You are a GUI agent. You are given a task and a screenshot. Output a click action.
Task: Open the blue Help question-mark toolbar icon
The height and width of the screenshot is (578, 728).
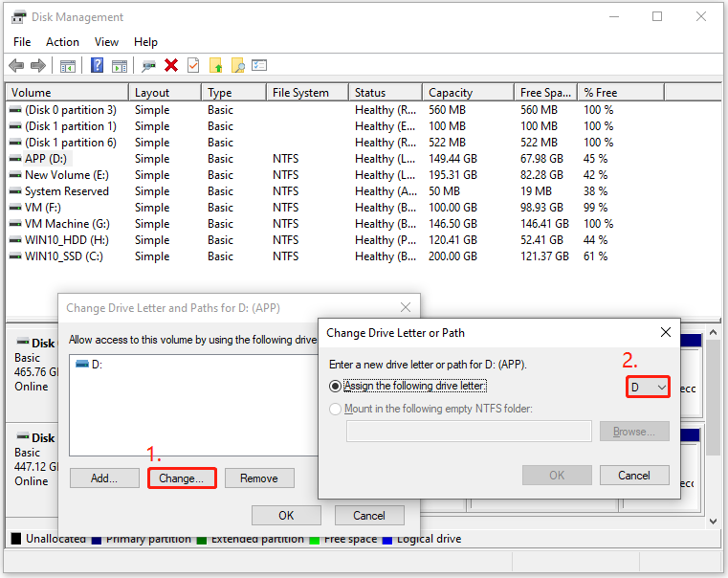(x=97, y=65)
